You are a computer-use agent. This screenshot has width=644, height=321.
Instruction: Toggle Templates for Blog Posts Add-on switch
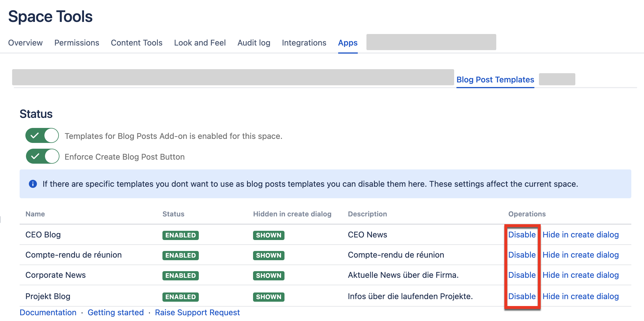(x=42, y=135)
